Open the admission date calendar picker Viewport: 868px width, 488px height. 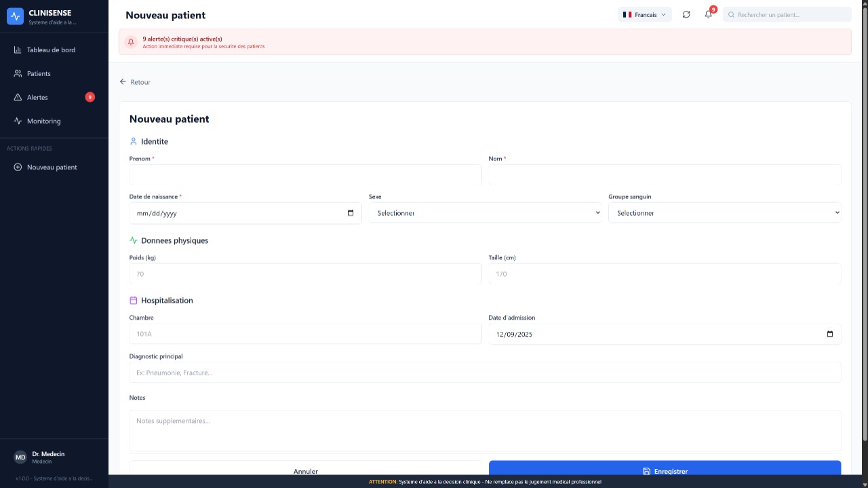click(830, 334)
